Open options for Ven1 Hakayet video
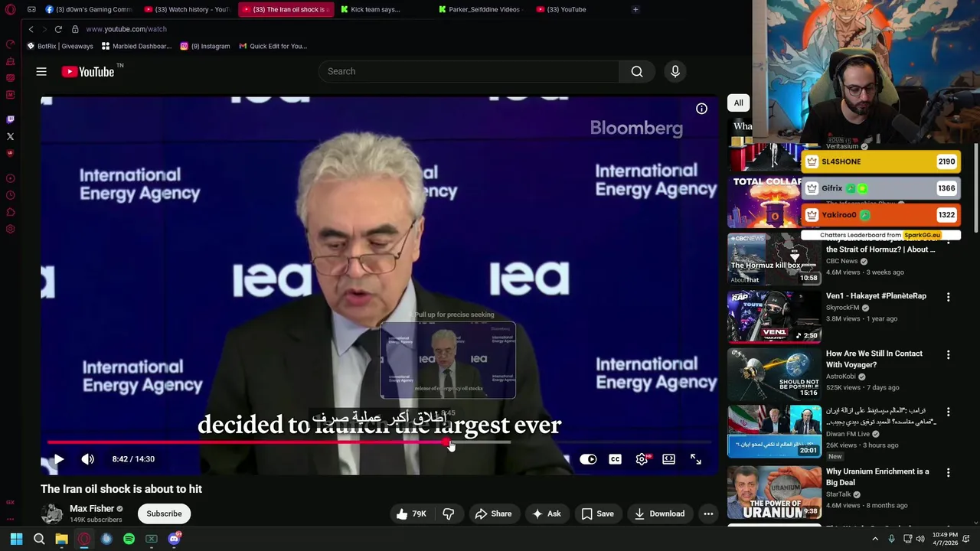The width and height of the screenshot is (980, 551). (x=948, y=297)
